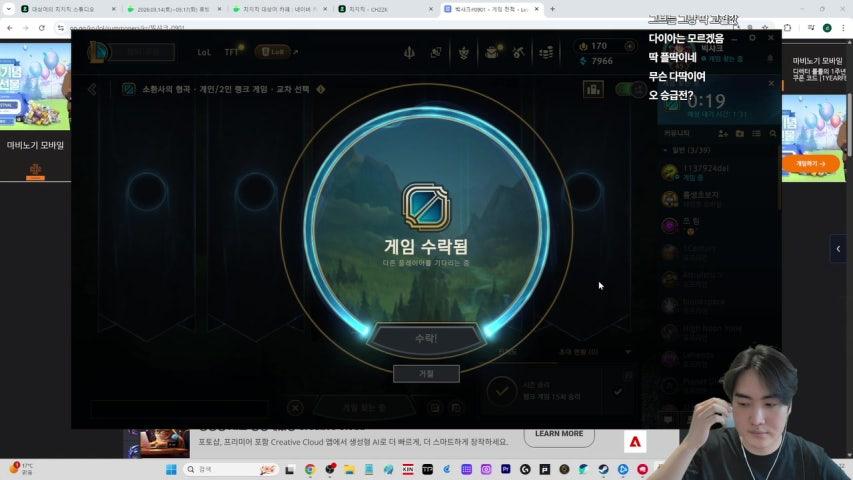Open Steam from the taskbar
This screenshot has height=480, width=853.
tap(603, 469)
